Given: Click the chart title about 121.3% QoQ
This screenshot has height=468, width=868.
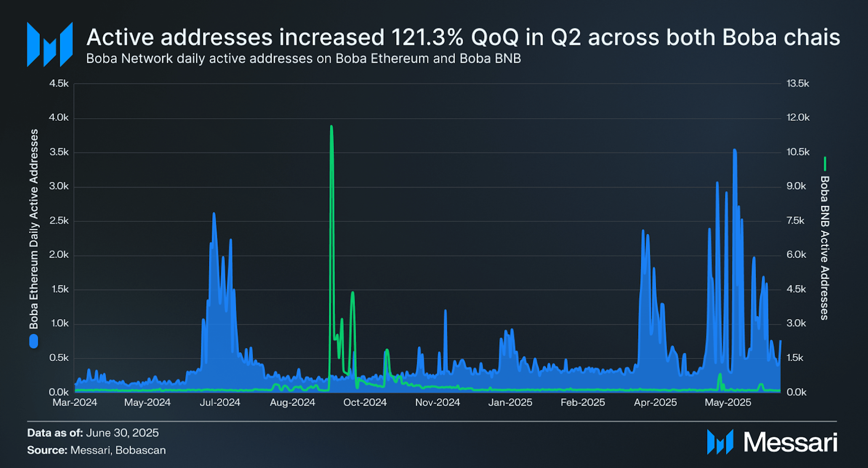Looking at the screenshot, I should (x=463, y=37).
